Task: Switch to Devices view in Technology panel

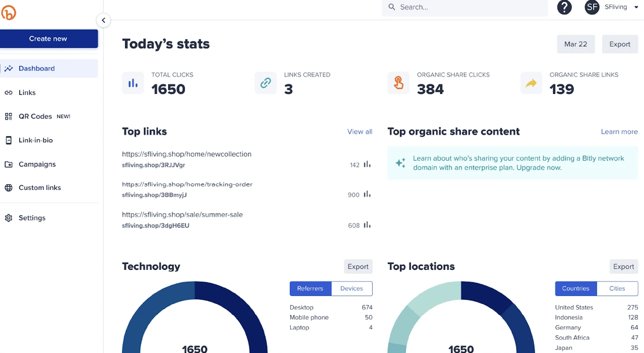Action: [x=352, y=289]
